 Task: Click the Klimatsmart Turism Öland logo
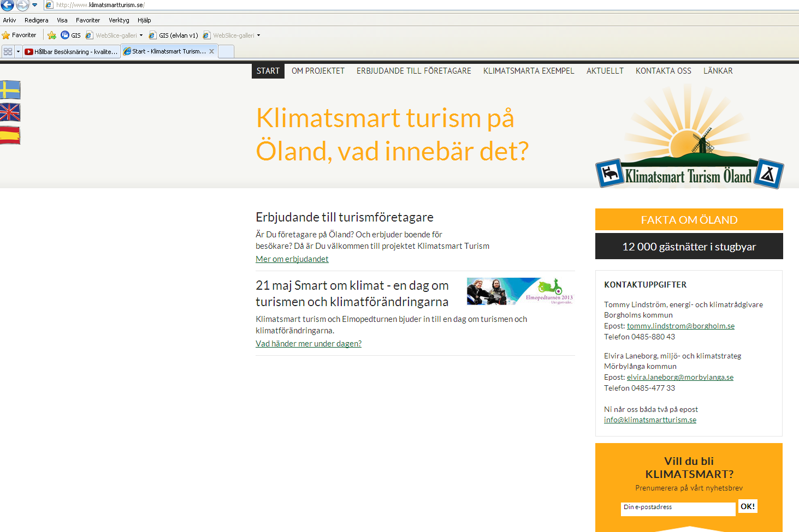click(689, 137)
